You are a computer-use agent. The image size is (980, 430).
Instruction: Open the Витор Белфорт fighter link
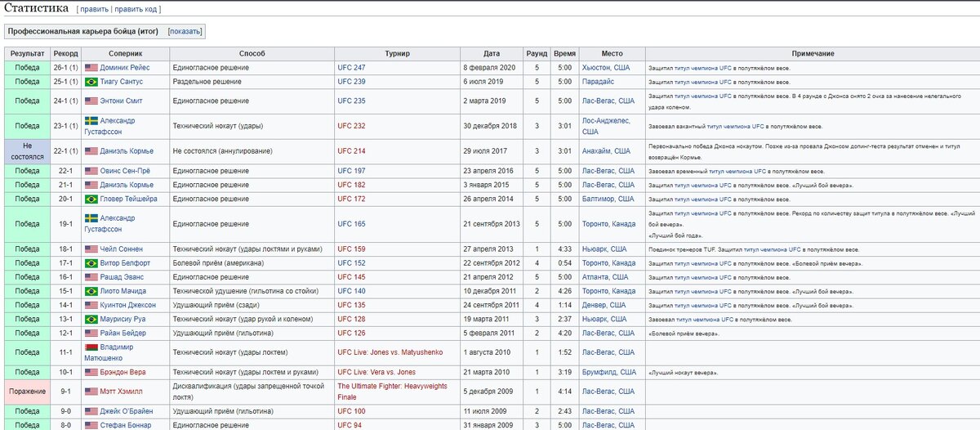coord(125,263)
